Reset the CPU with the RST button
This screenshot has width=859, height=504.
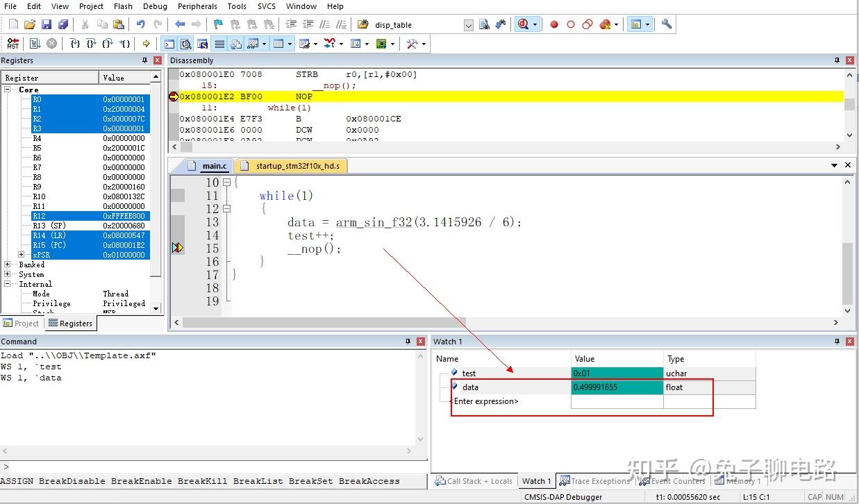point(12,43)
